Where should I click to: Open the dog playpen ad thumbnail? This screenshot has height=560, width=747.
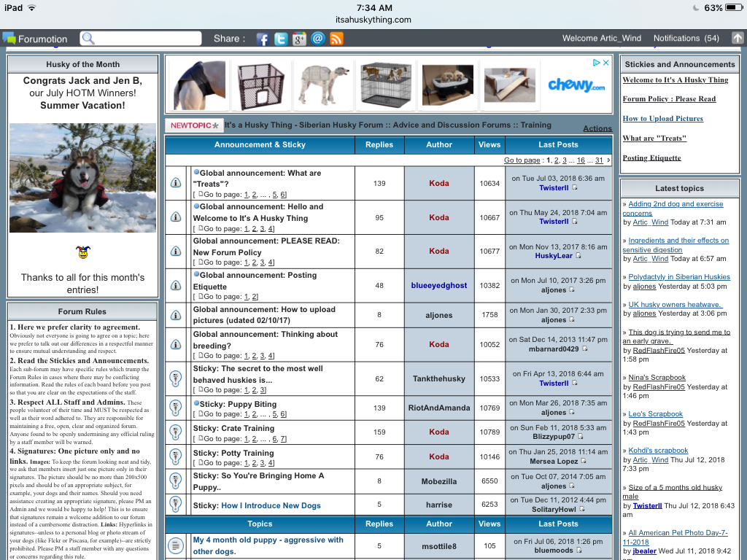pos(260,85)
